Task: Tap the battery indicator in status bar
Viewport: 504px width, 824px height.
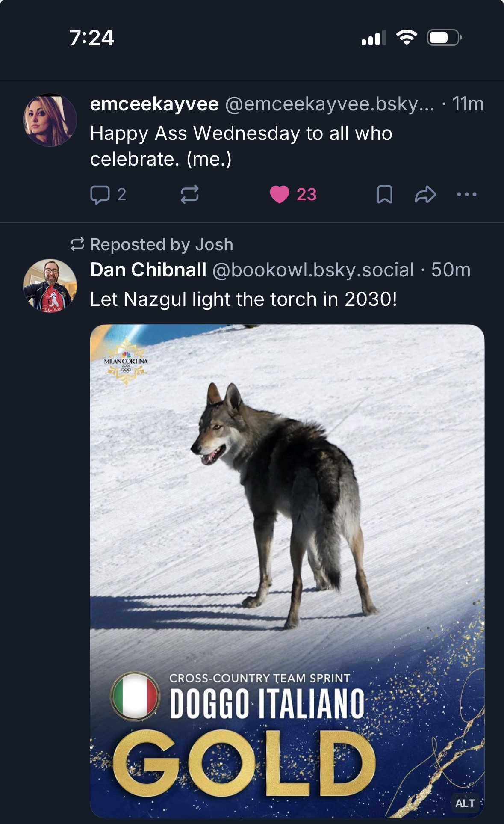Action: 444,38
